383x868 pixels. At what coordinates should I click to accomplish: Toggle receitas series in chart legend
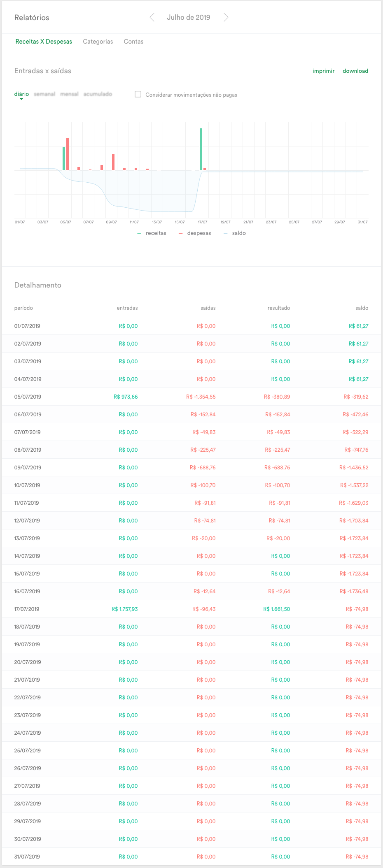coord(152,233)
